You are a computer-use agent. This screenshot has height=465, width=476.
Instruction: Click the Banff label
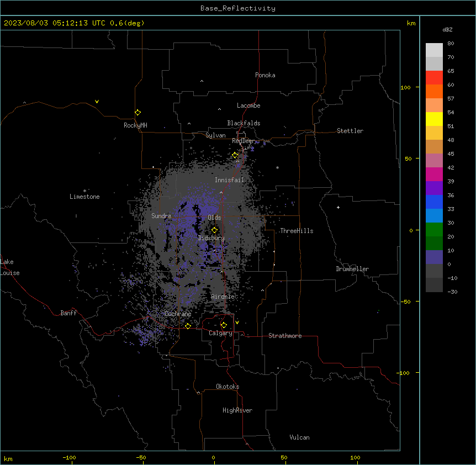(68, 313)
